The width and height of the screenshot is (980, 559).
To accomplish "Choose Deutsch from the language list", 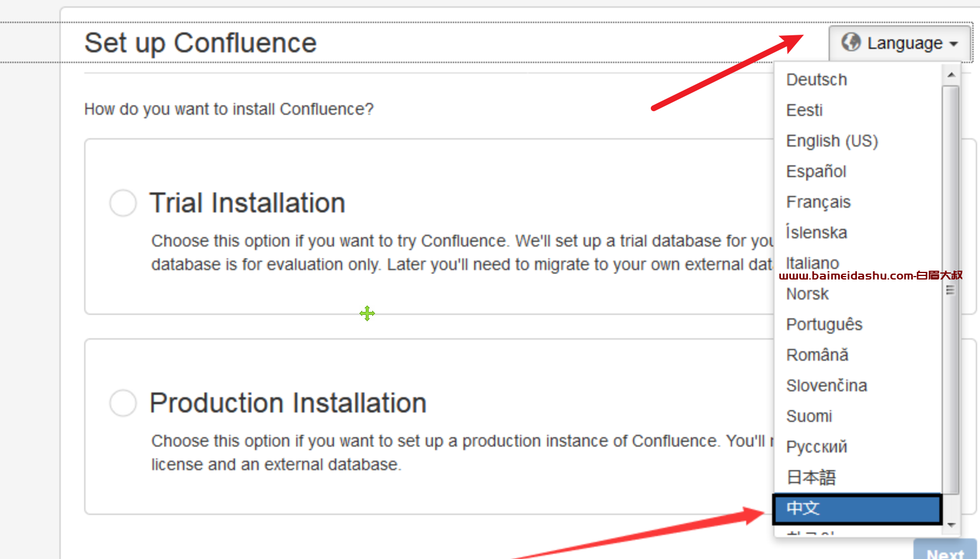I will coord(858,79).
